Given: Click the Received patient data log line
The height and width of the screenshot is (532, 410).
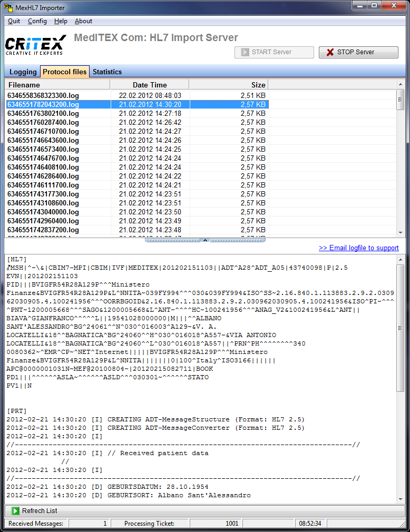Looking at the screenshot, I should point(108,454).
